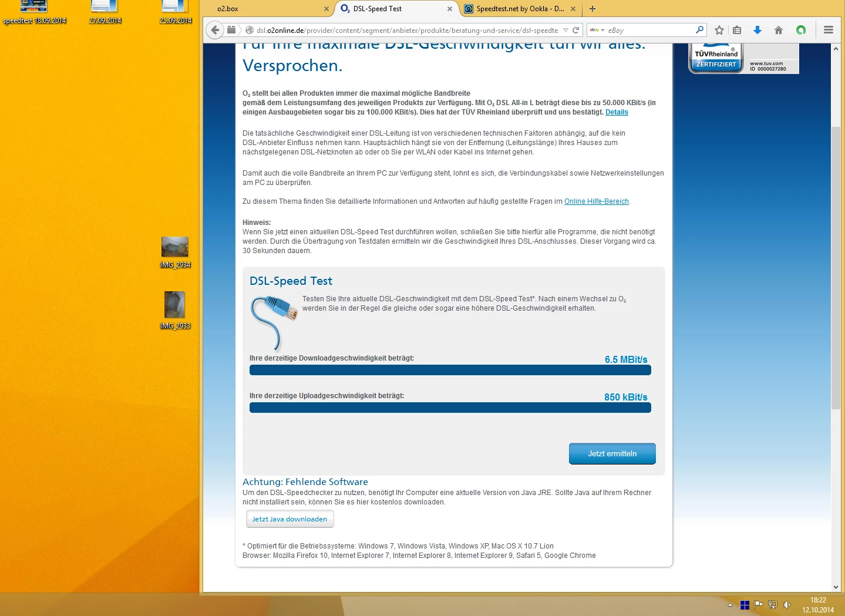Image resolution: width=845 pixels, height=616 pixels.
Task: Click the green circular add-on icon
Action: click(x=801, y=30)
